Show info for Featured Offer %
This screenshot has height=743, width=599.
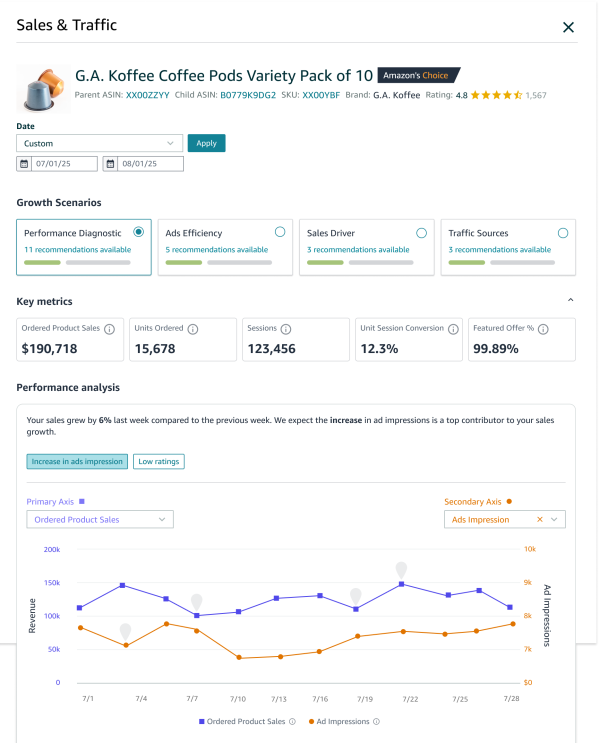(x=544, y=329)
